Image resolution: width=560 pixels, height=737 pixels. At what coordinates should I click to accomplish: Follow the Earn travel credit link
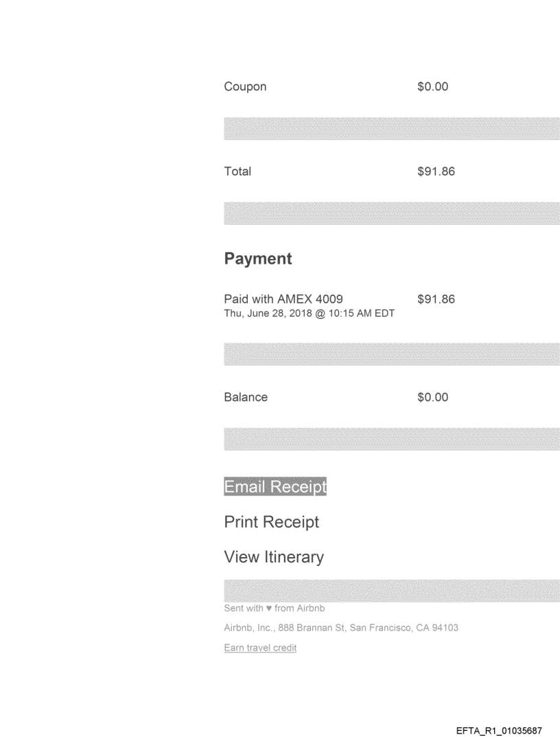260,648
